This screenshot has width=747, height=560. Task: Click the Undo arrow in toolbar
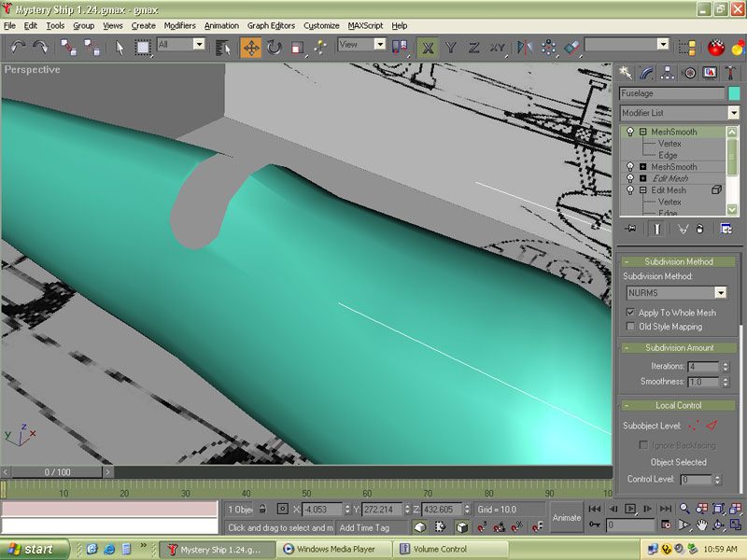(x=18, y=47)
